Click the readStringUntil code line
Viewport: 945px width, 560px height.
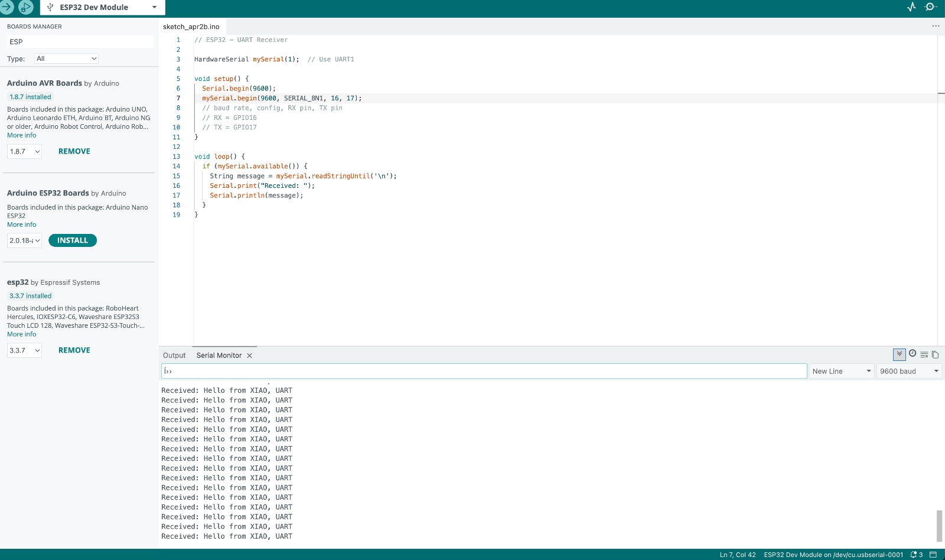point(303,176)
